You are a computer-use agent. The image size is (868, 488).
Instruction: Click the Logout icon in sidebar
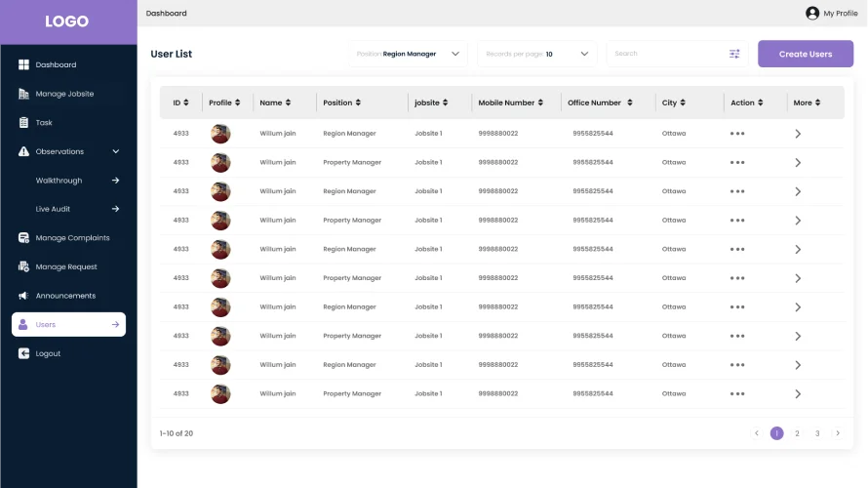(23, 353)
